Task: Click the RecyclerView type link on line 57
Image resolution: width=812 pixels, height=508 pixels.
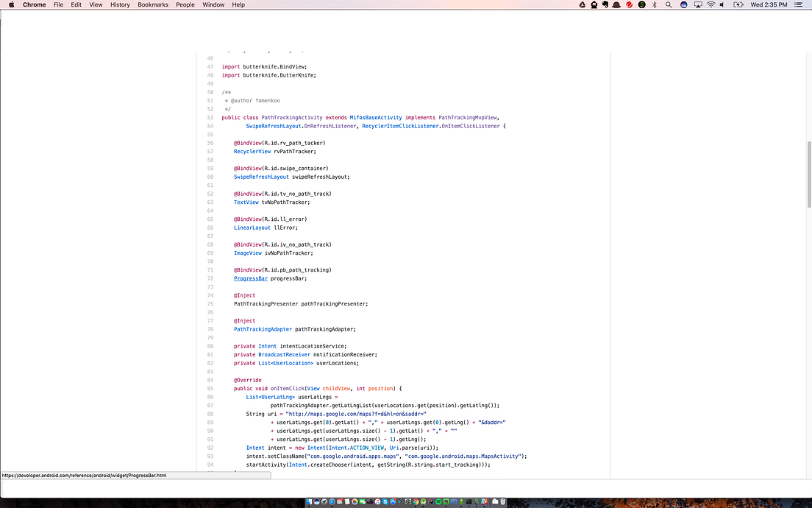Action: coord(252,152)
